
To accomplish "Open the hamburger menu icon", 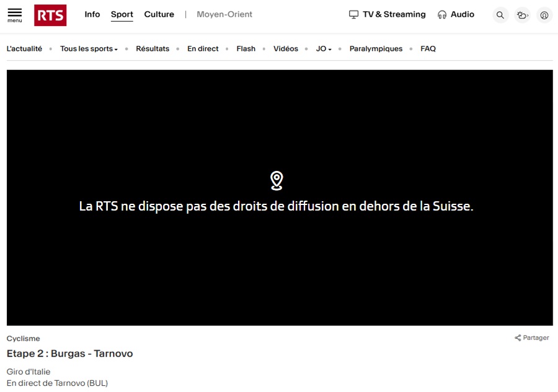I will [15, 15].
